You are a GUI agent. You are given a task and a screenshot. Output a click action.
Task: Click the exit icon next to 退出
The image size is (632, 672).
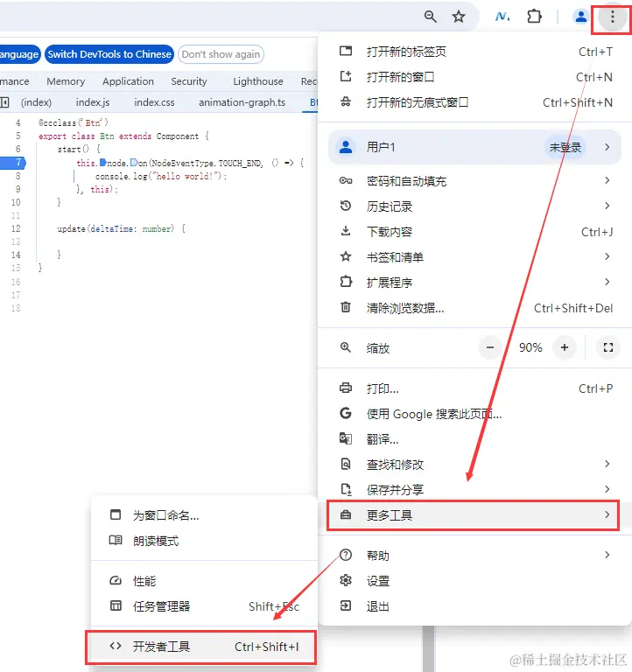click(x=346, y=605)
